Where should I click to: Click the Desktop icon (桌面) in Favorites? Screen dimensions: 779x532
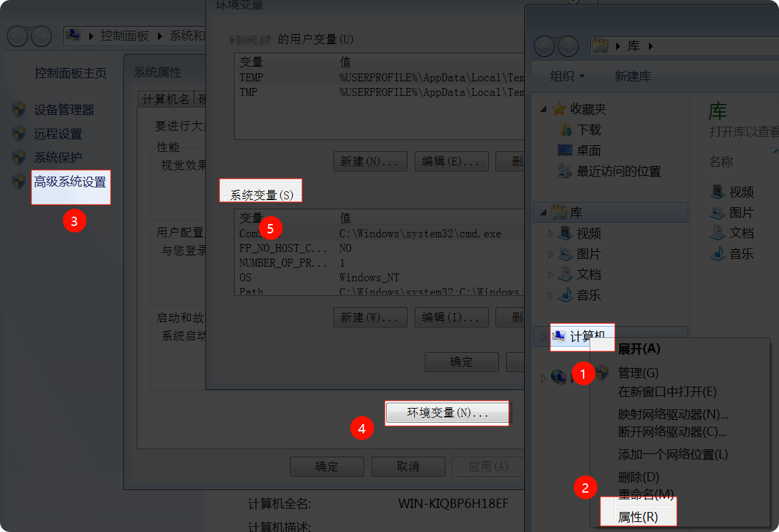565,150
